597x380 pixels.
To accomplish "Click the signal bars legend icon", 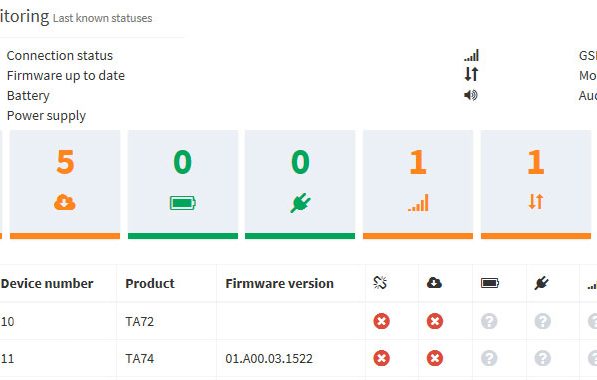I will click(x=471, y=56).
